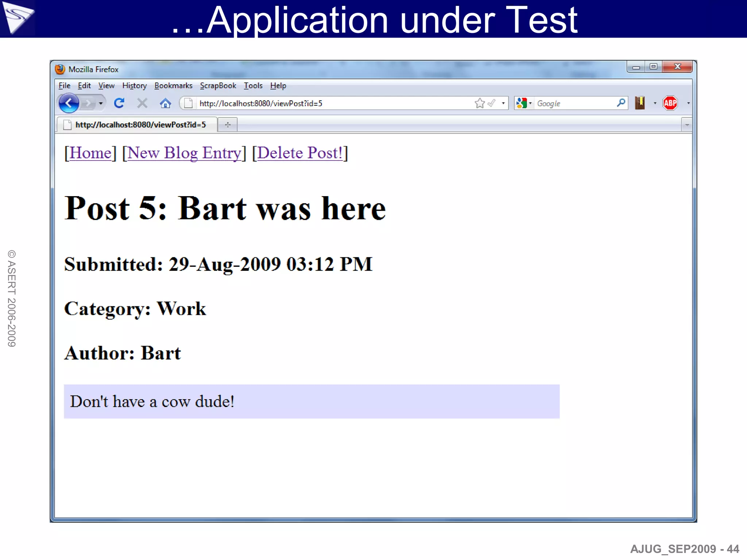Close the Firefox window
Screen dimensions: 747x560
click(677, 67)
